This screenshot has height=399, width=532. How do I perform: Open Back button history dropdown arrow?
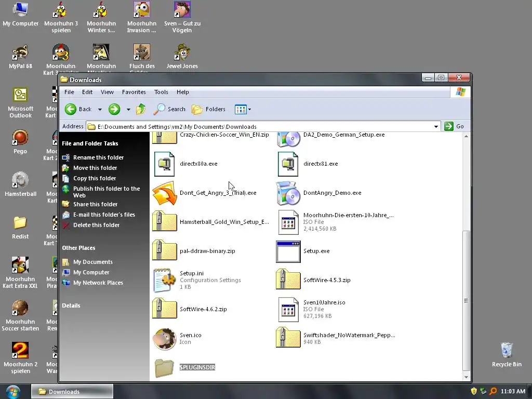click(100, 110)
